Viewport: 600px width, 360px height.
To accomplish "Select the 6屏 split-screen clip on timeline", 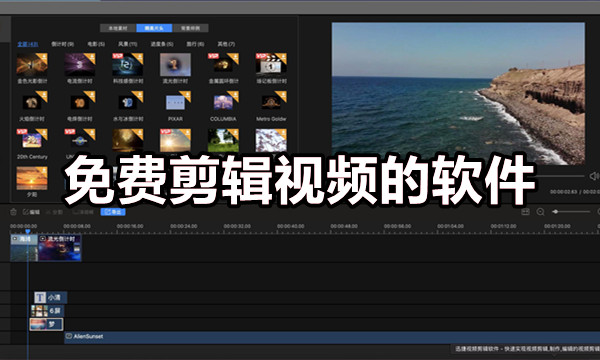I will click(x=47, y=311).
